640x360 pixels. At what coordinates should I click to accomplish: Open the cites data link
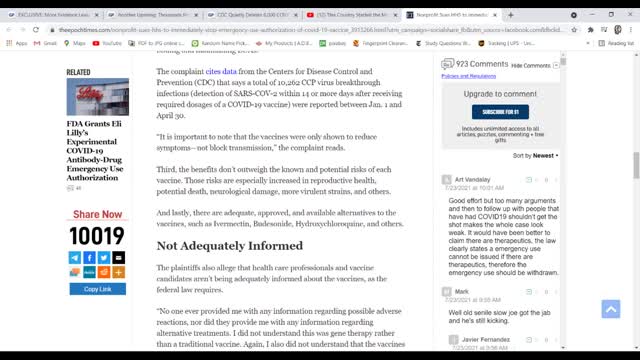pyautogui.click(x=221, y=71)
